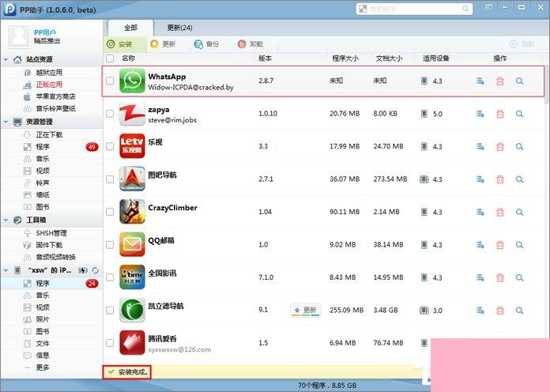
Task: Click the magnifier icon for CrazyClimber
Action: click(x=519, y=212)
